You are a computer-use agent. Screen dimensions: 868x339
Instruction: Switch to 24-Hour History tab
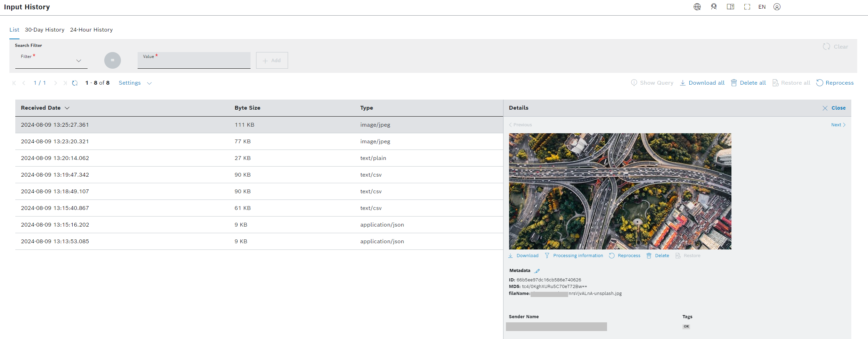pos(91,30)
